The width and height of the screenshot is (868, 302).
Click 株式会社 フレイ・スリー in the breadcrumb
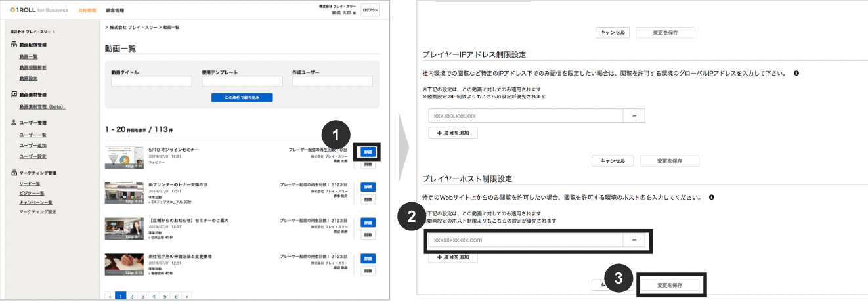point(135,28)
